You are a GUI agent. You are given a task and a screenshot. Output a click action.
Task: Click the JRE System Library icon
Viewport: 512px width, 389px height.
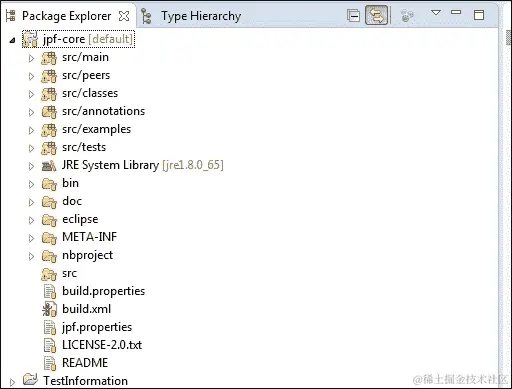pos(49,166)
